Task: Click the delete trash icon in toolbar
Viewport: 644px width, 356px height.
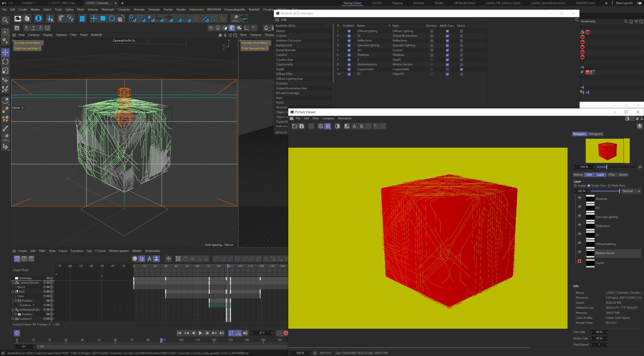Action: click(x=82, y=18)
